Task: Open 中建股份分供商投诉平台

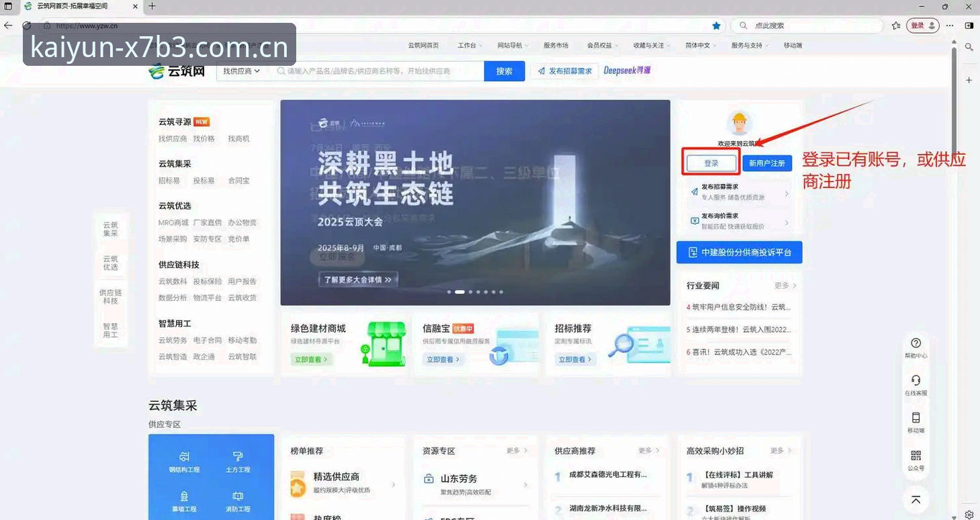Action: [740, 253]
